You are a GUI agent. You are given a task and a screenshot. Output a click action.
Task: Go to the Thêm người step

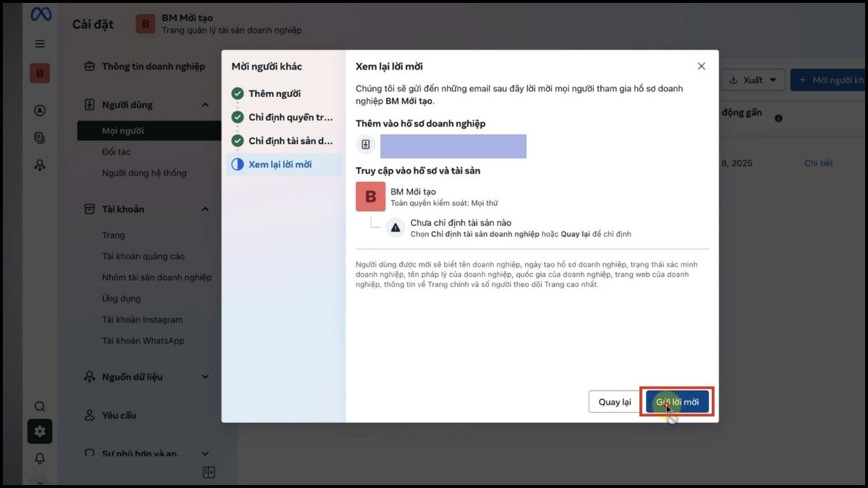click(x=284, y=93)
